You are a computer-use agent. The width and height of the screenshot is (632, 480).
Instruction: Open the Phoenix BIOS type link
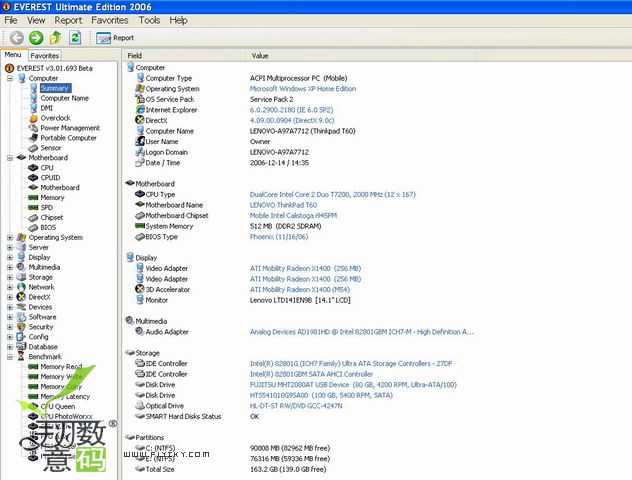pyautogui.click(x=279, y=237)
